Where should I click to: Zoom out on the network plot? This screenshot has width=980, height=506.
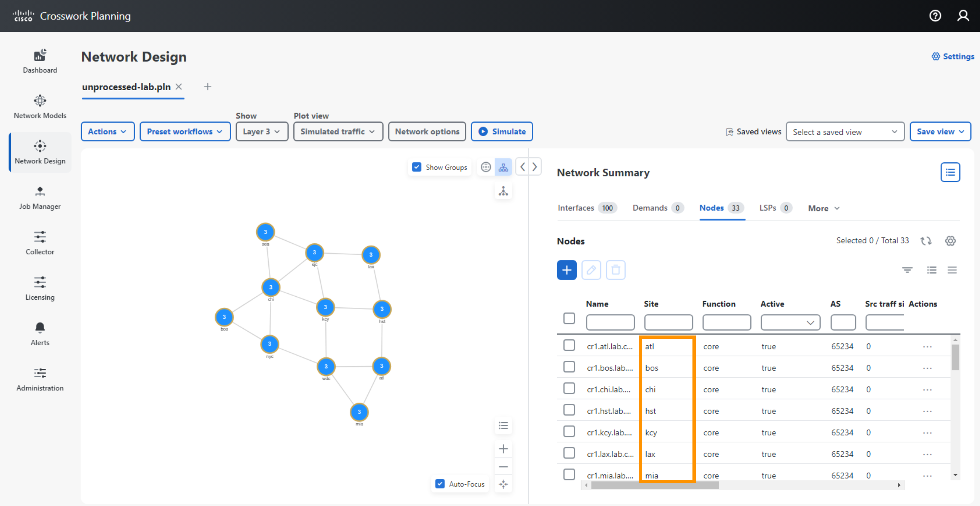[x=503, y=467]
